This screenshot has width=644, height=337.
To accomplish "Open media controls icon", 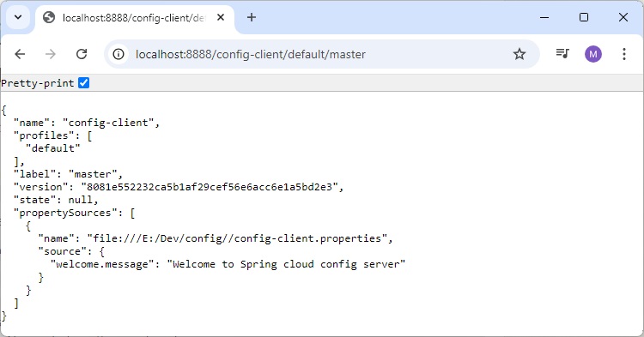I will [562, 54].
